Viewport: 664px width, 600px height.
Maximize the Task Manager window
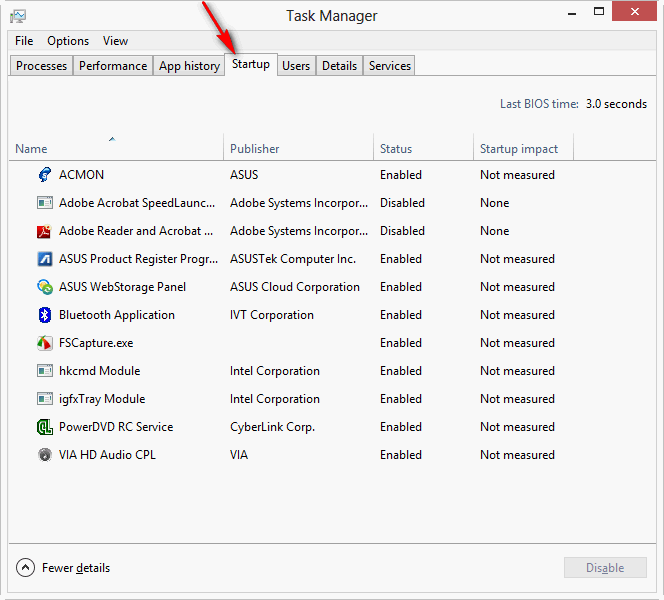[599, 12]
